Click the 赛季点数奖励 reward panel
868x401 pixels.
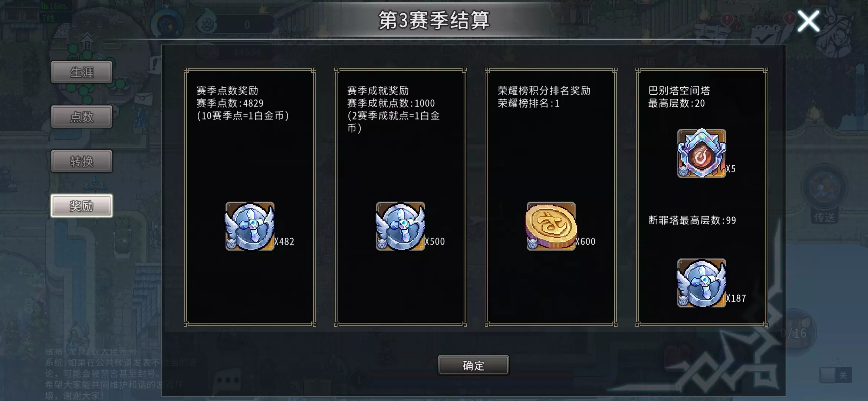pos(250,197)
